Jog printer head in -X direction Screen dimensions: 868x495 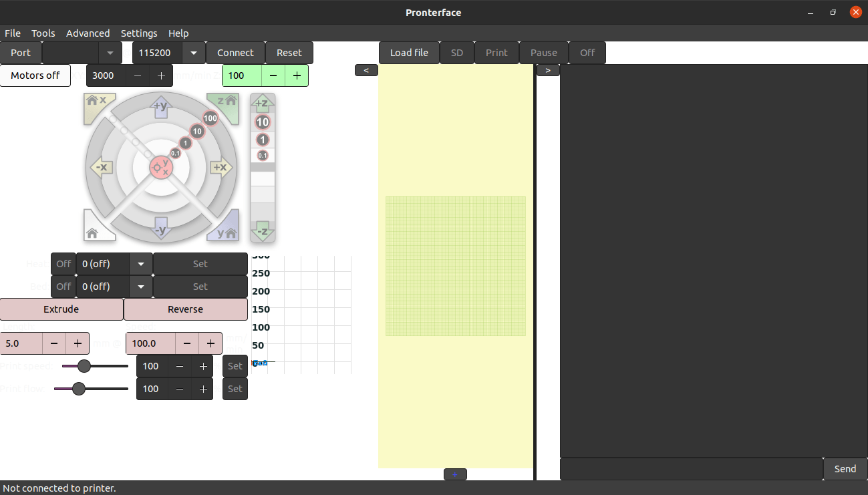[101, 167]
